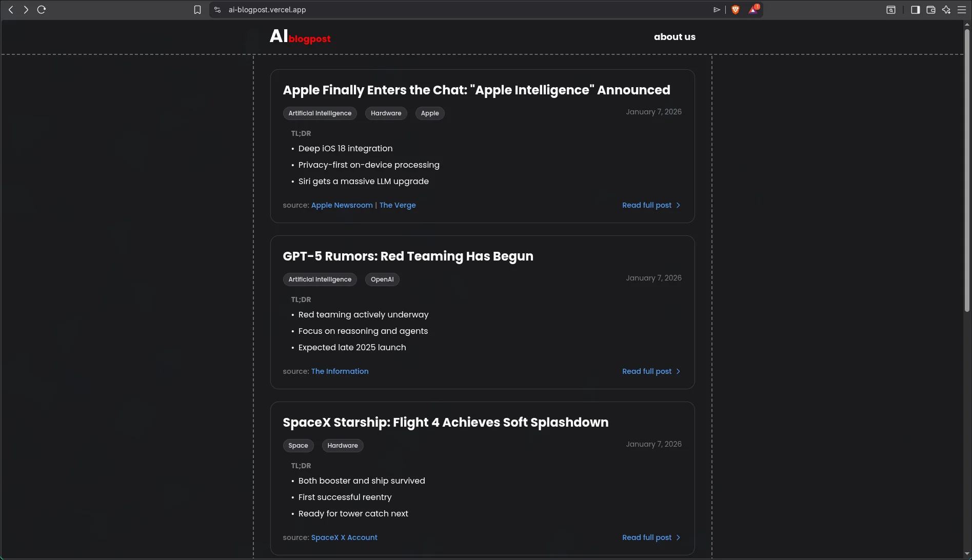This screenshot has width=972, height=560.
Task: Open the AI blogpost home logo
Action: (300, 36)
